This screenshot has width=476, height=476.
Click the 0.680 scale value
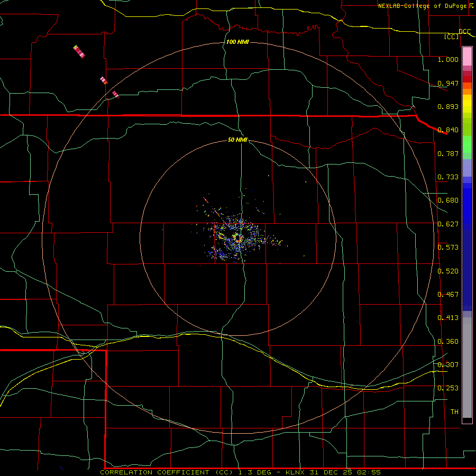click(448, 200)
